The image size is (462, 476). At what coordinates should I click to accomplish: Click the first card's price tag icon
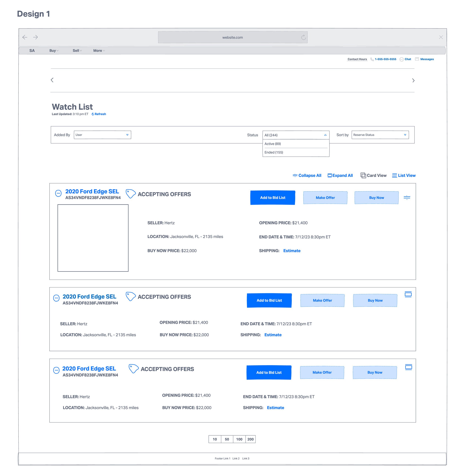pyautogui.click(x=130, y=194)
